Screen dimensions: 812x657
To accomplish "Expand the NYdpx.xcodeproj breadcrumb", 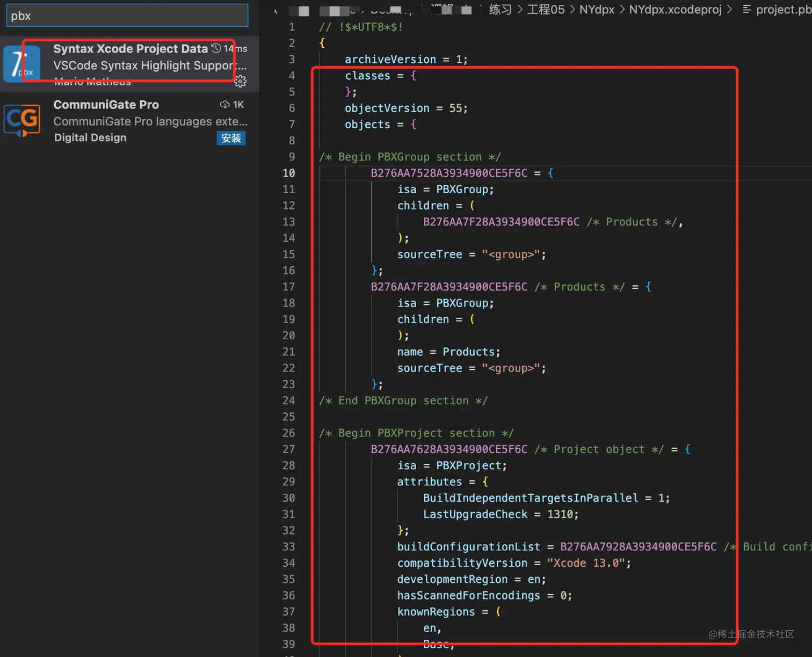I will 675,9.
